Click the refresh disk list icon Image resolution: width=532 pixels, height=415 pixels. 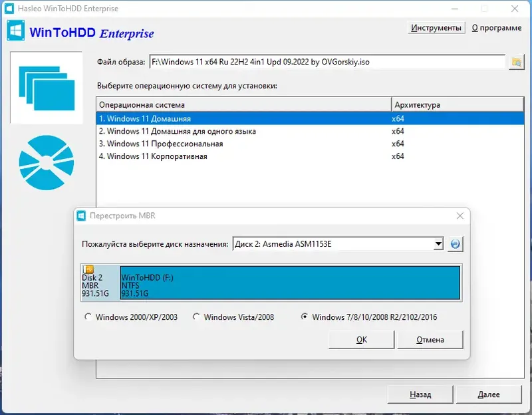click(455, 244)
